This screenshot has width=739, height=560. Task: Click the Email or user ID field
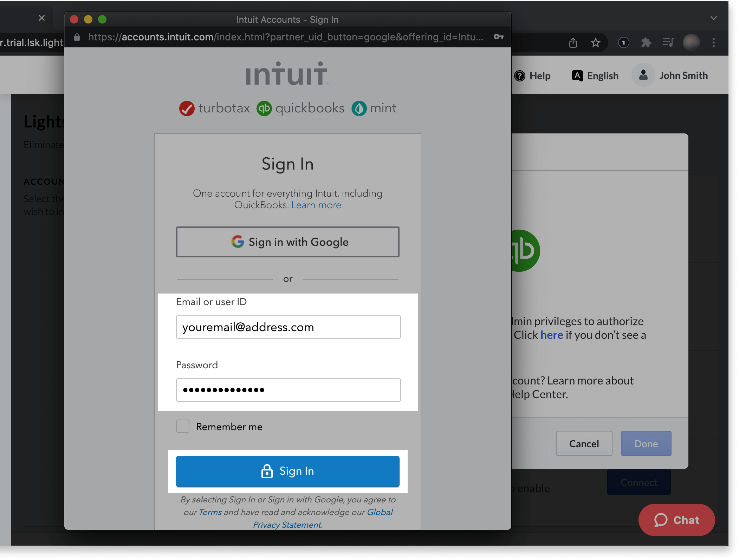point(288,327)
